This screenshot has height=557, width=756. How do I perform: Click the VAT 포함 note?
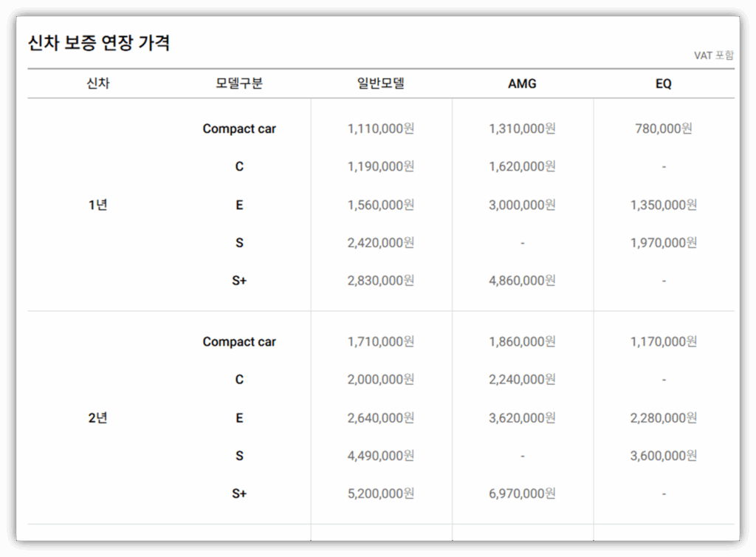713,55
